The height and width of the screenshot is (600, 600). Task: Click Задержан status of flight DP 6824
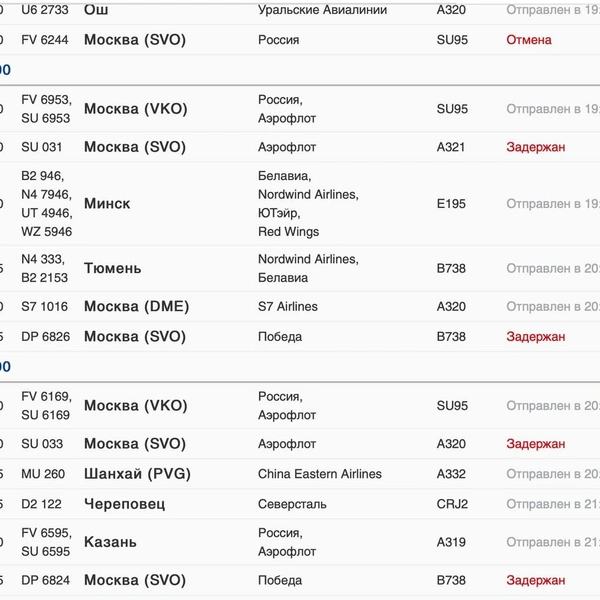(x=535, y=580)
